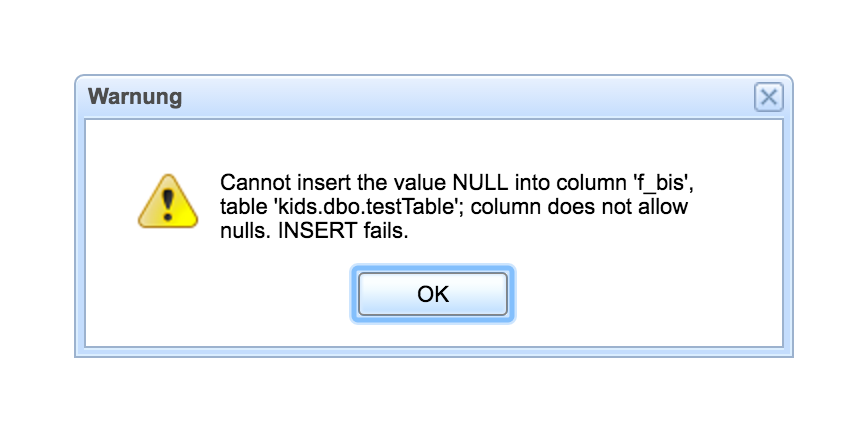This screenshot has width=868, height=440.
Task: Click the OK label text
Action: coord(433,294)
